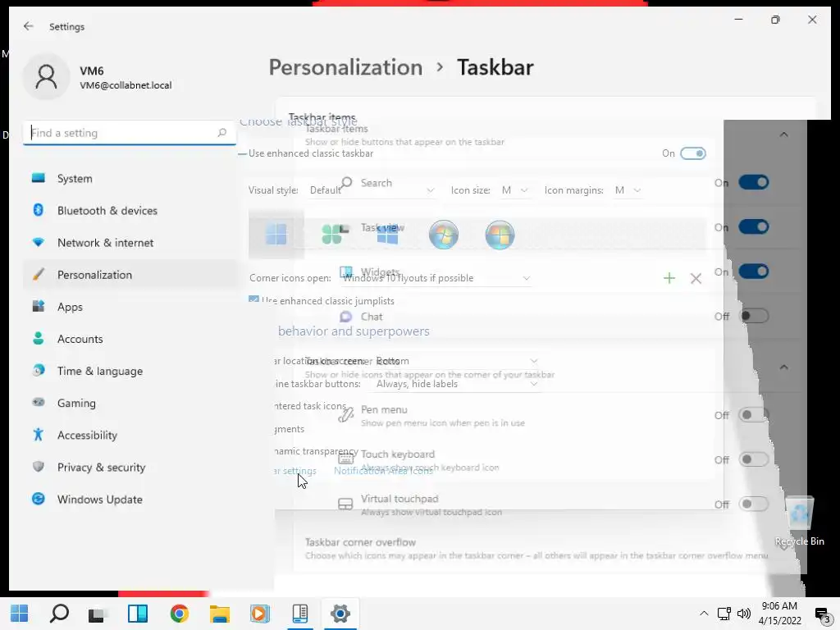
Task: Open the Visual style dropdown
Action: click(x=372, y=190)
